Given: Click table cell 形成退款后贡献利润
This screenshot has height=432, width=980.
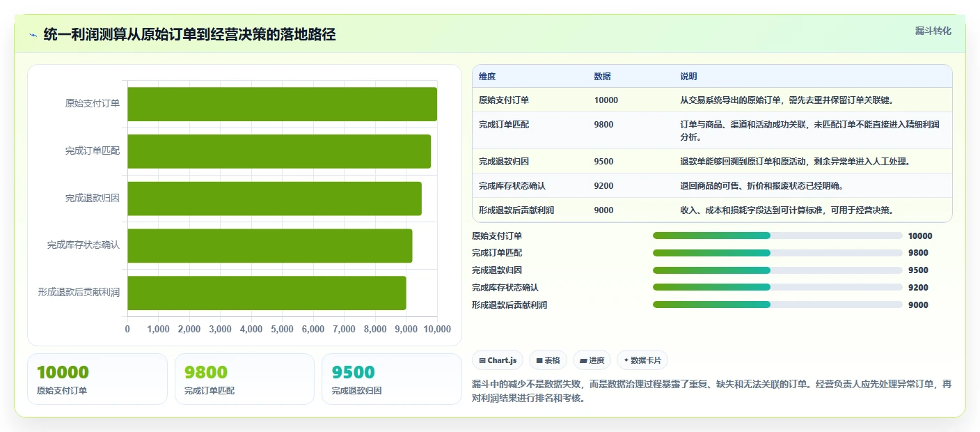Looking at the screenshot, I should click(x=516, y=210).
